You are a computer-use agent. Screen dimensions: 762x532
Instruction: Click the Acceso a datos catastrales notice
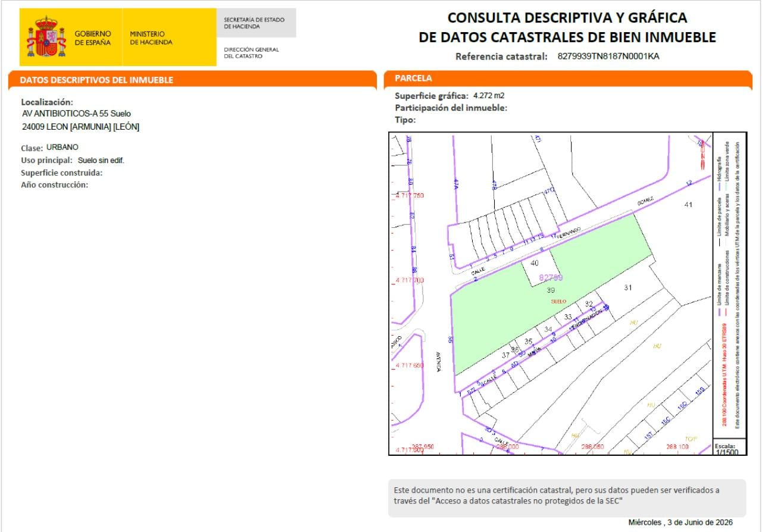[566, 496]
